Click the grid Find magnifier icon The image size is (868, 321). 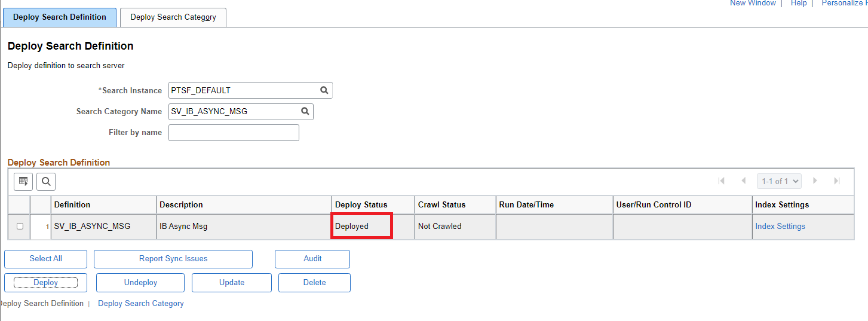[46, 181]
